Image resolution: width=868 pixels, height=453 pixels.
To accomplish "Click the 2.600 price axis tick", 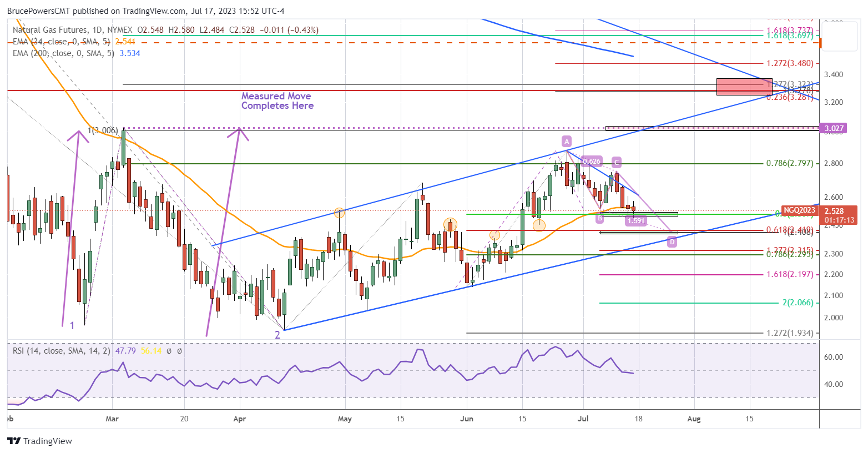I will point(834,197).
